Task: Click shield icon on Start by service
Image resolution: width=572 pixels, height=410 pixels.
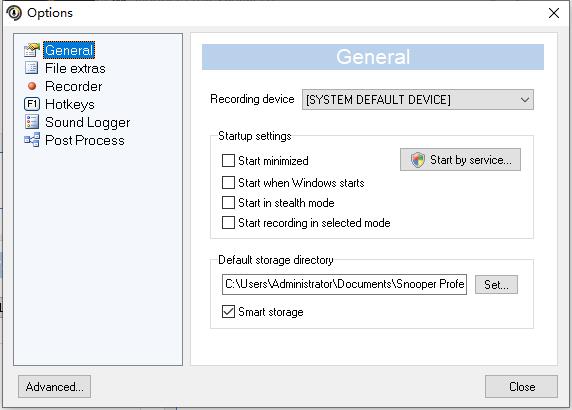Action: click(x=418, y=160)
